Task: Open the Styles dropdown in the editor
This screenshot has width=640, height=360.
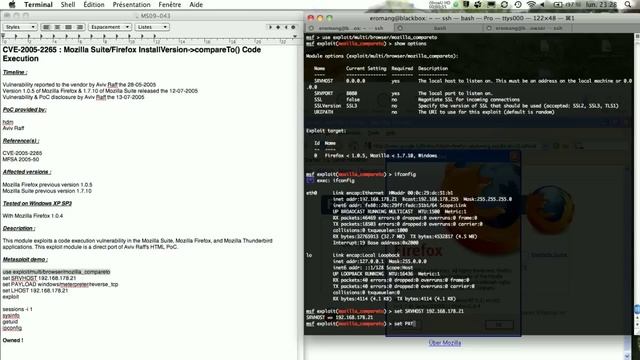Action: 20,27
